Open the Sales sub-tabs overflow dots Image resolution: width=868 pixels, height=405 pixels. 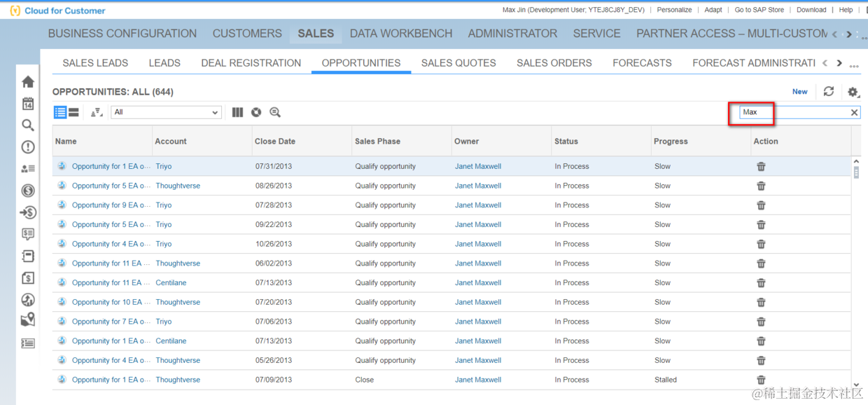(853, 67)
